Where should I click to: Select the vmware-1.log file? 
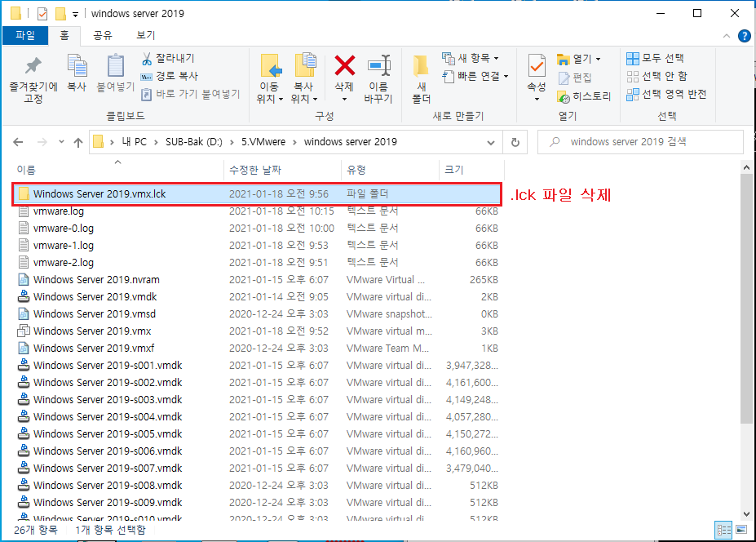[x=257, y=246]
